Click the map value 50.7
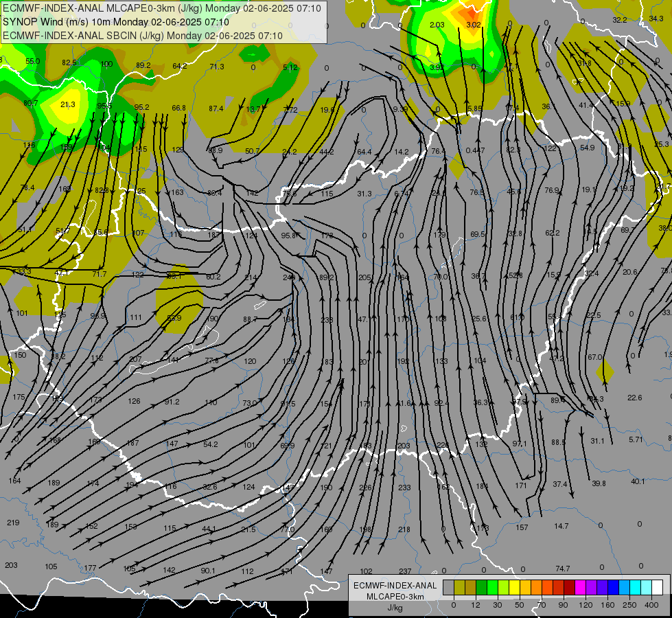Viewport: 672px width, 618px height. pos(253,151)
